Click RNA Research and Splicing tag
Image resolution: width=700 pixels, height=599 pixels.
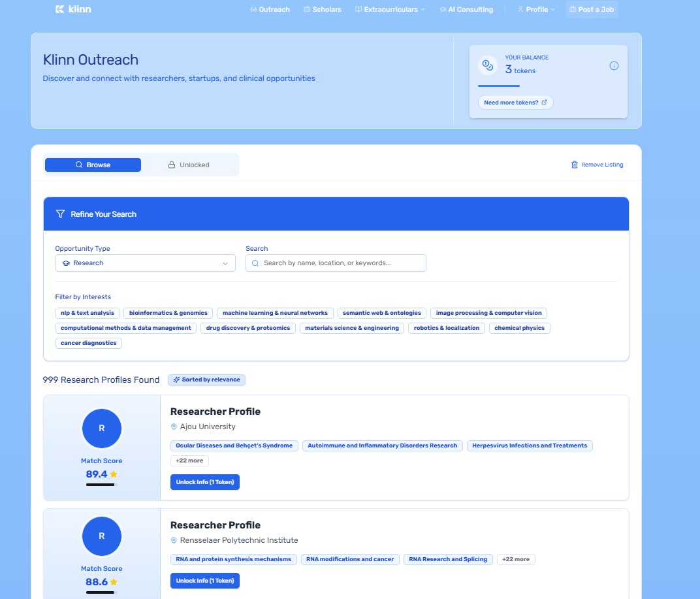[448, 559]
